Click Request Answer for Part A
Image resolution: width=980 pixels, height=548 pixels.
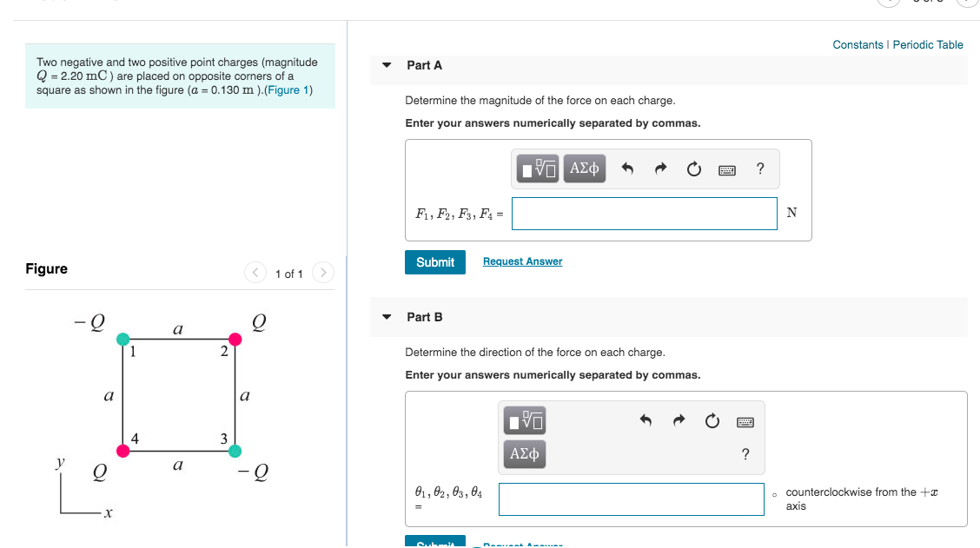tap(522, 261)
